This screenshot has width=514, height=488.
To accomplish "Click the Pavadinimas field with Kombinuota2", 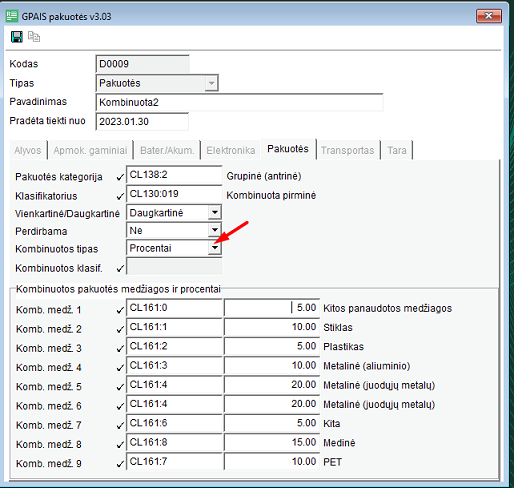I will click(239, 102).
